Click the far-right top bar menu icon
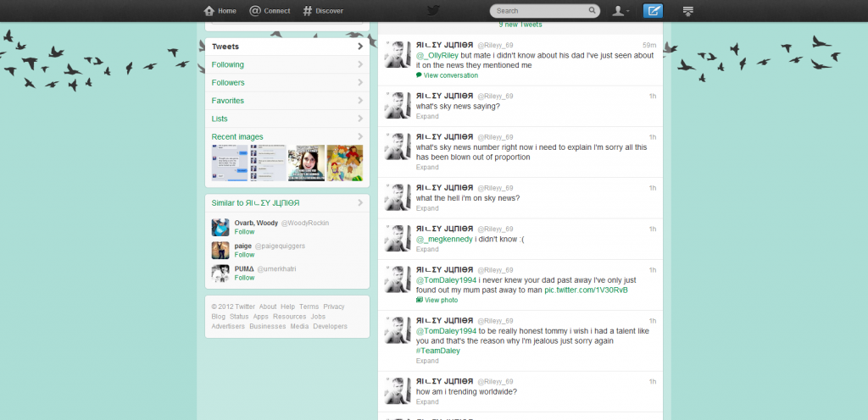Image resolution: width=868 pixels, height=420 pixels. point(688,10)
